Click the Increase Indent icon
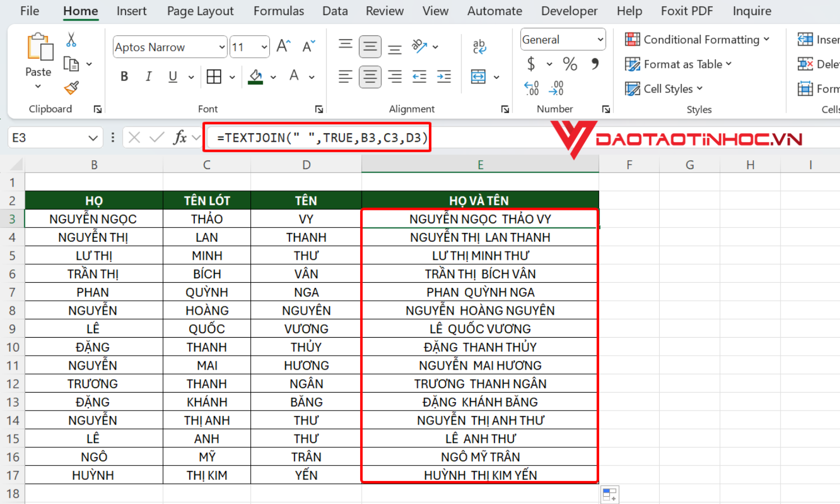The width and height of the screenshot is (840, 504). tap(444, 77)
